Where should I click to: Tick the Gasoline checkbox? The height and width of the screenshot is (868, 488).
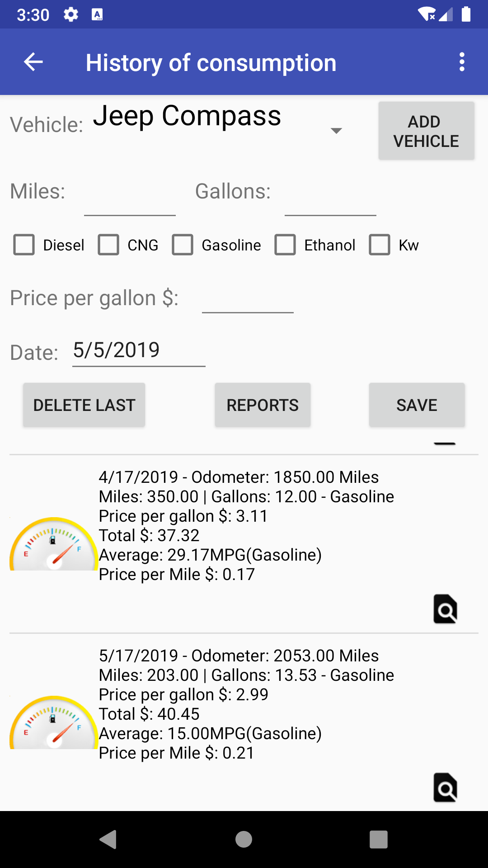[x=183, y=245]
